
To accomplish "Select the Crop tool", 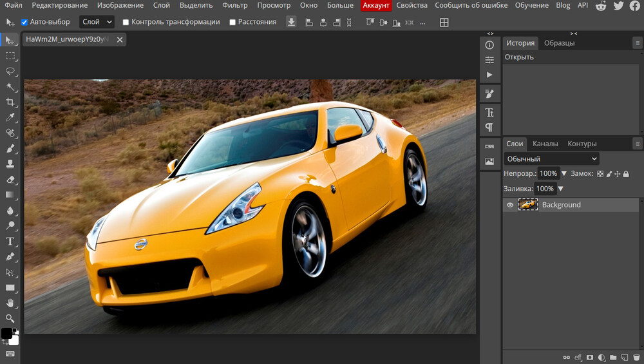I will point(10,102).
